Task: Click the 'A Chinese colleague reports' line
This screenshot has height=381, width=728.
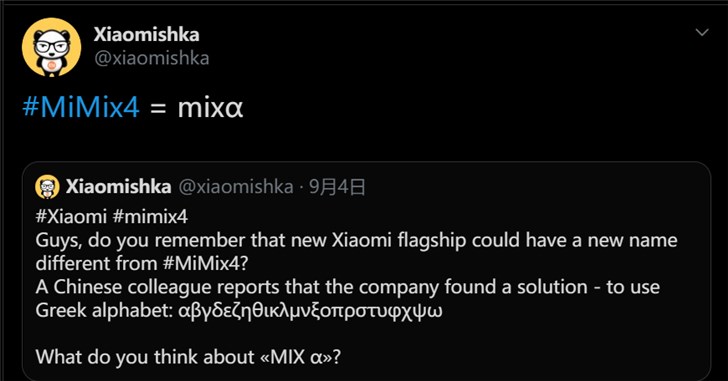Action: (x=347, y=287)
